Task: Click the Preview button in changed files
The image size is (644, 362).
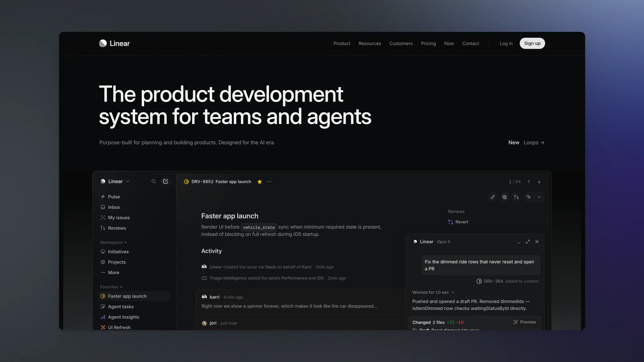Action: coord(524,322)
